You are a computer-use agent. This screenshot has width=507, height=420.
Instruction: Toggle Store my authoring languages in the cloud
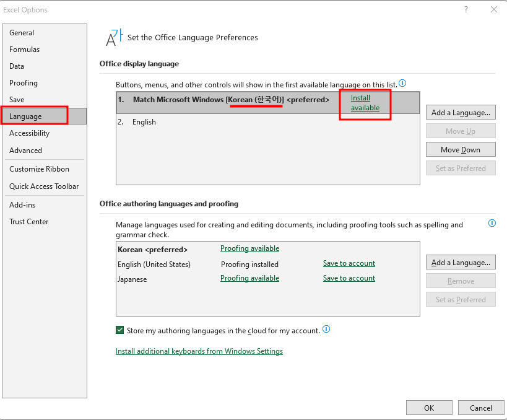click(119, 330)
